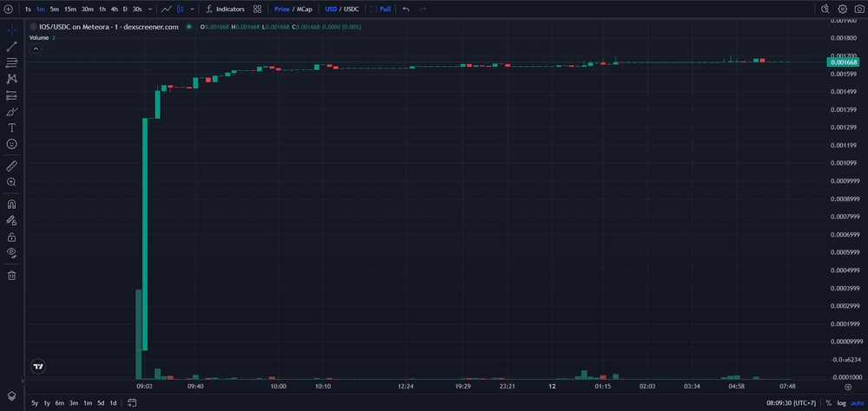The width and height of the screenshot is (868, 411).
Task: Select the crosshair cursor tool
Action: pos(11,30)
